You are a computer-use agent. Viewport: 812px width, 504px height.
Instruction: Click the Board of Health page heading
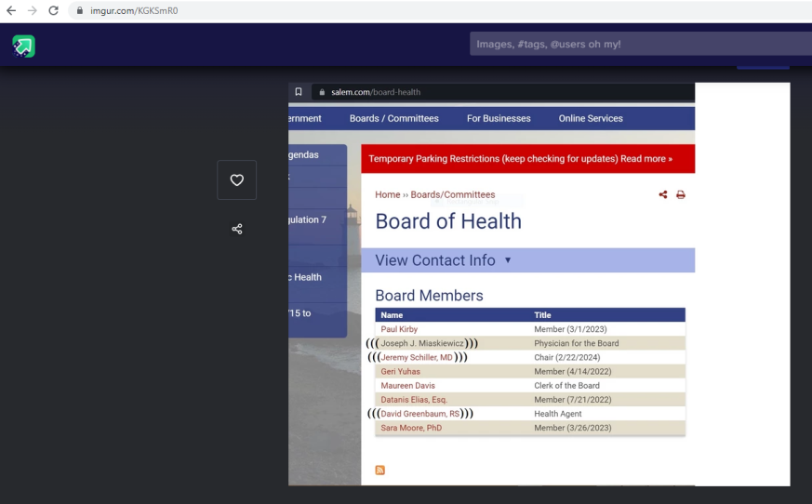[x=448, y=221]
